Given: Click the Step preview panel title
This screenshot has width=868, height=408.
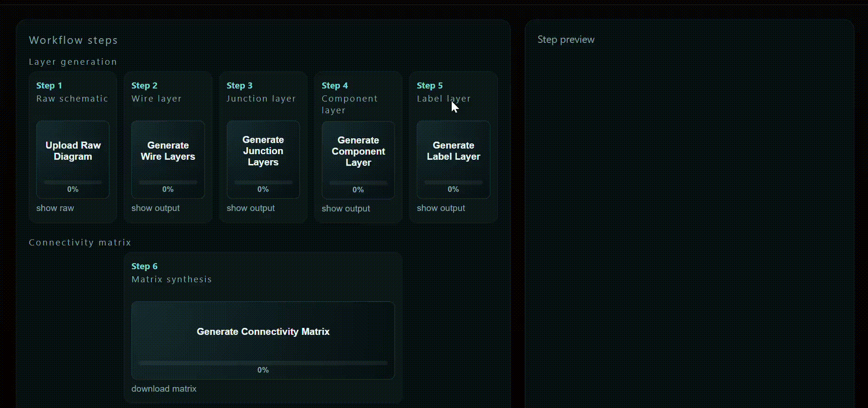Looking at the screenshot, I should 566,40.
